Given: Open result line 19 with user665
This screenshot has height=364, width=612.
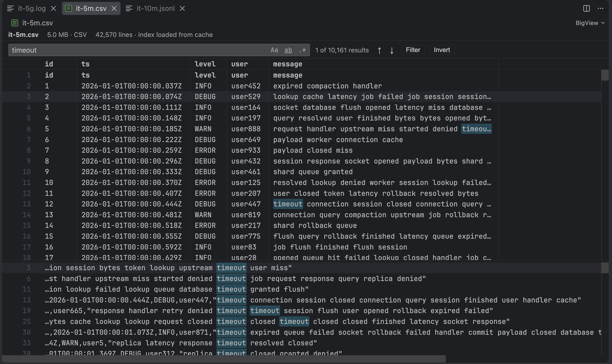Looking at the screenshot, I should (301, 311).
